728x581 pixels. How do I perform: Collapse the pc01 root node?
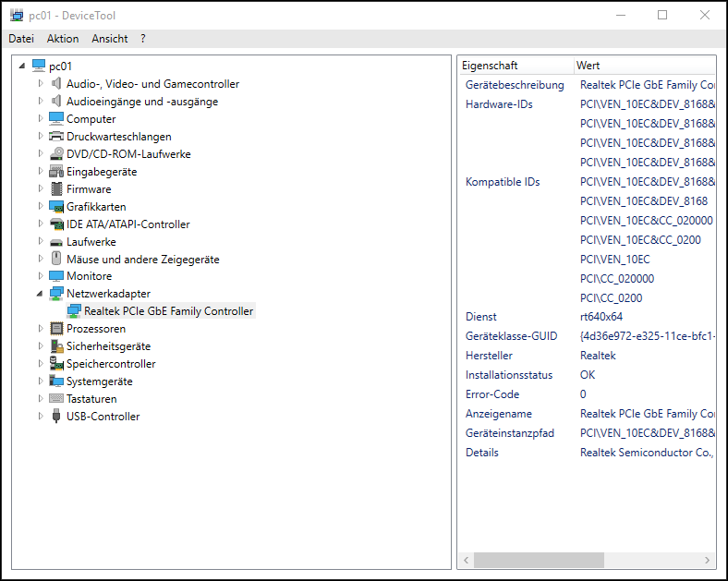click(x=22, y=67)
